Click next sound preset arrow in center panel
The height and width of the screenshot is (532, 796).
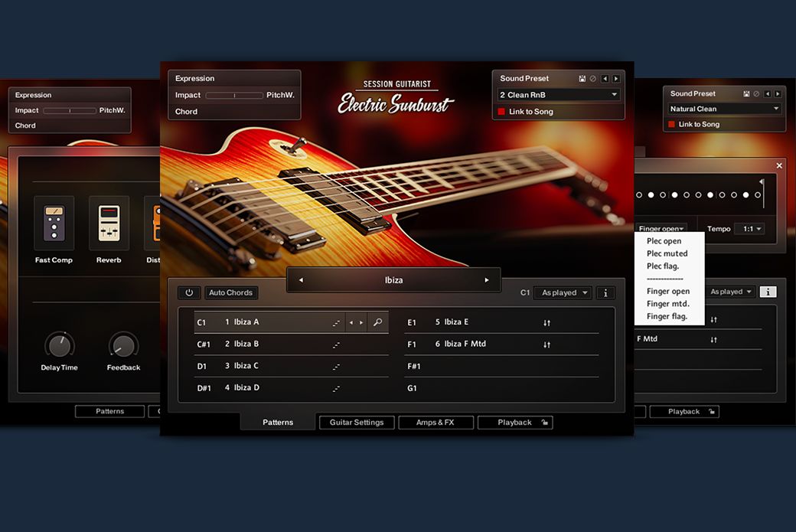point(616,79)
